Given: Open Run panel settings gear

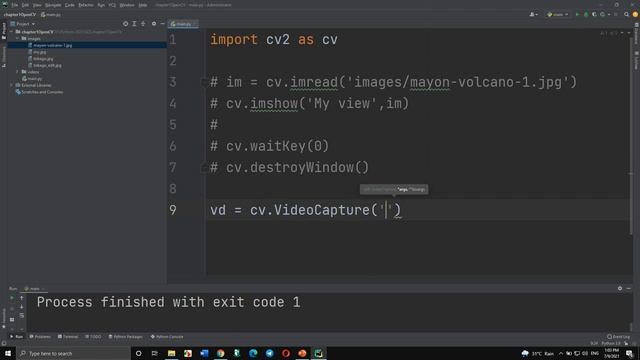Looking at the screenshot, I should pyautogui.click(x=620, y=288).
